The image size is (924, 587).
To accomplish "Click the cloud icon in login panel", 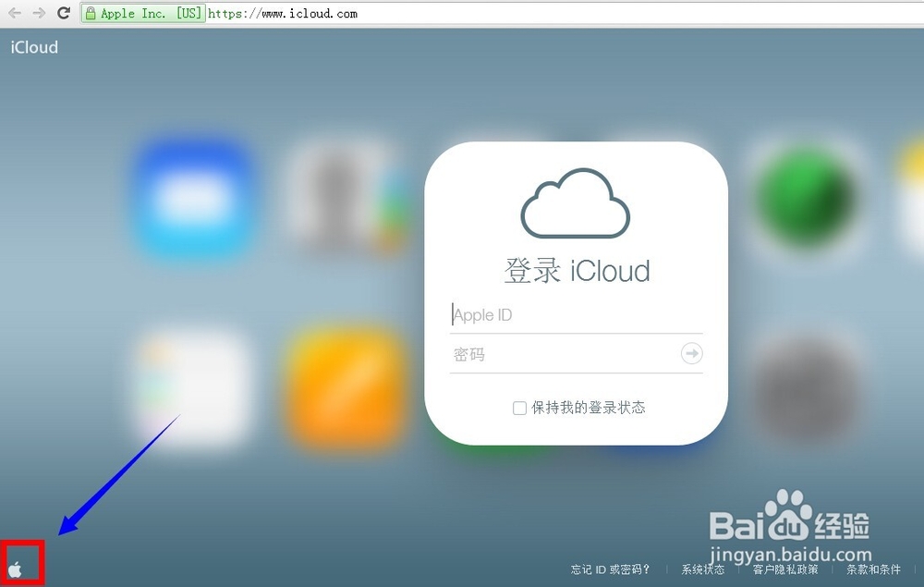I will point(575,203).
